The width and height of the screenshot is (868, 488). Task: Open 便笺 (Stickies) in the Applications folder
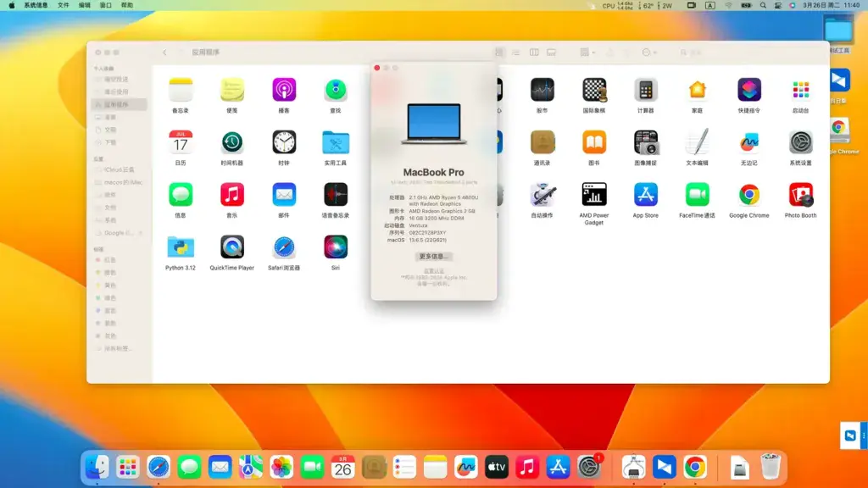click(232, 90)
